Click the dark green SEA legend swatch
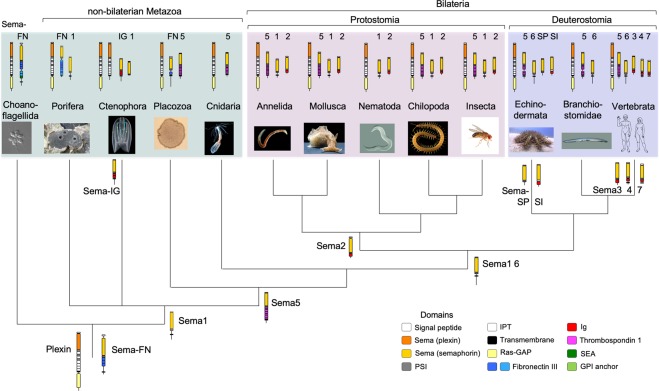Viewport: 659px width, 391px height. coord(572,354)
